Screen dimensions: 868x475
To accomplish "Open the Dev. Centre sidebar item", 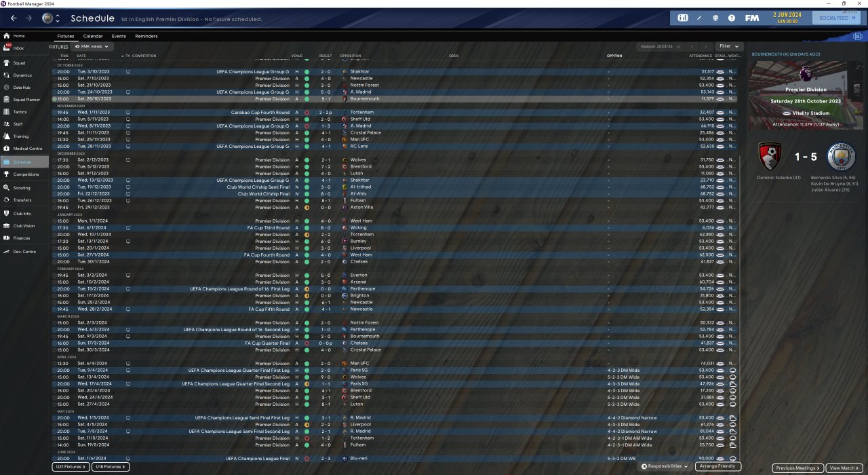I will (24, 252).
